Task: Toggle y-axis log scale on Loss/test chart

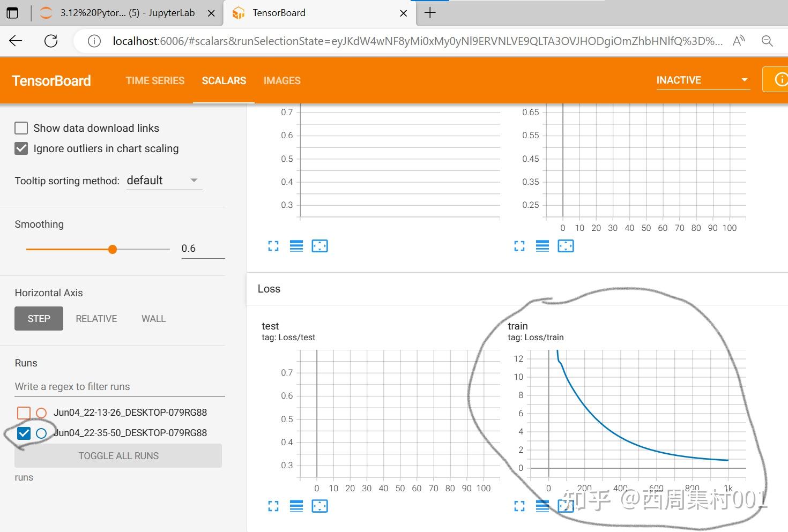Action: coord(296,506)
